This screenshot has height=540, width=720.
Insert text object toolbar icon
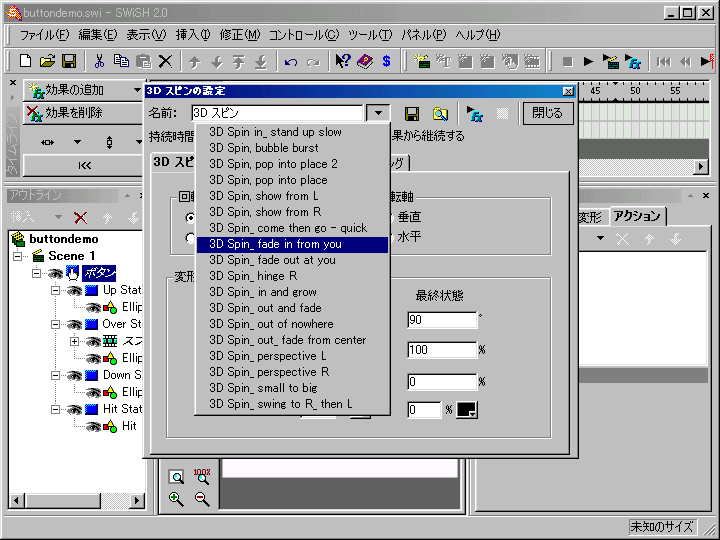pyautogui.click(x=443, y=61)
